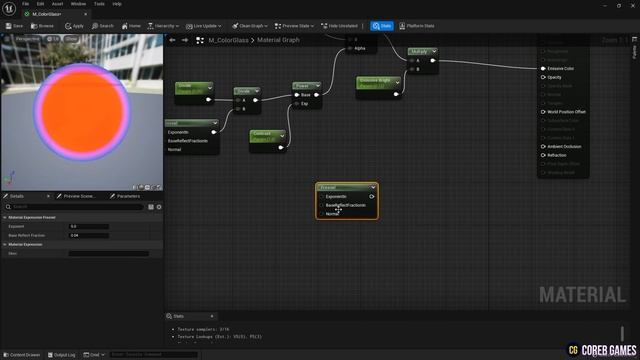Click the Multiply node's output pin
The image size is (640, 360).
[433, 60]
